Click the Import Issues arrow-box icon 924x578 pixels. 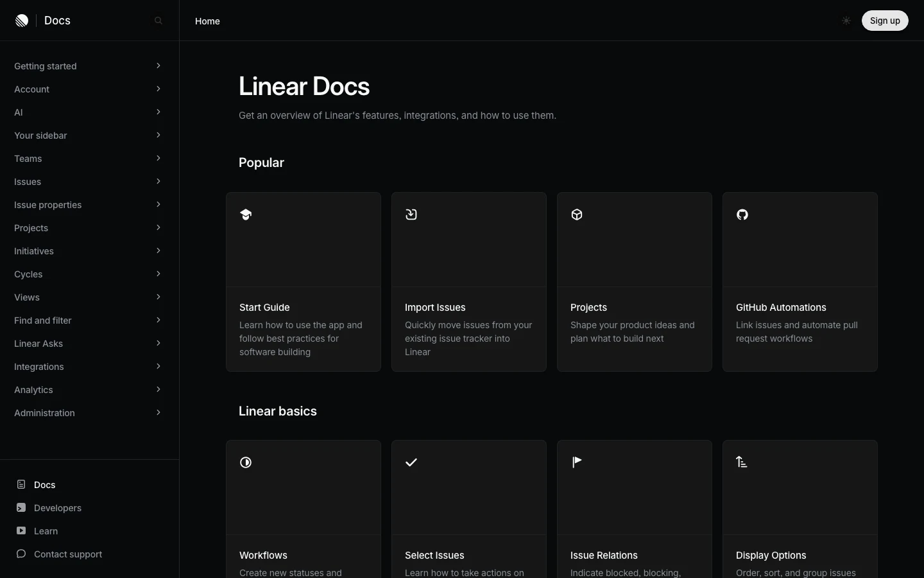(411, 215)
